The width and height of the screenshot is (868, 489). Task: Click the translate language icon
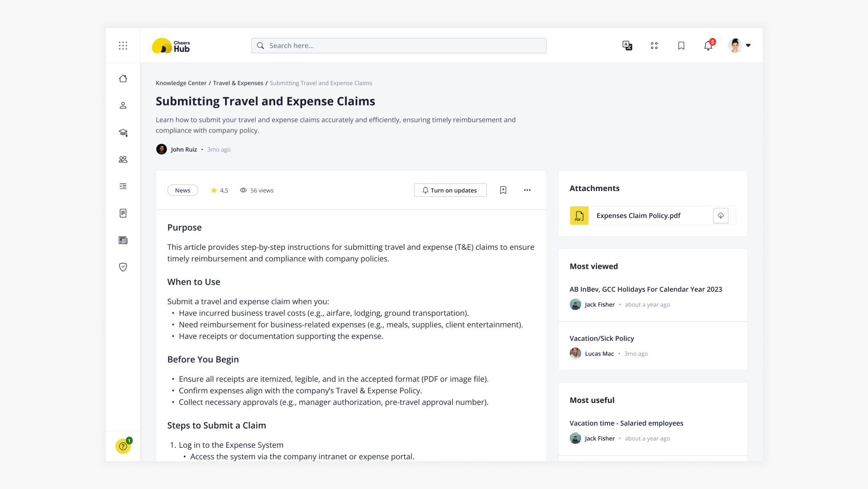pos(627,46)
